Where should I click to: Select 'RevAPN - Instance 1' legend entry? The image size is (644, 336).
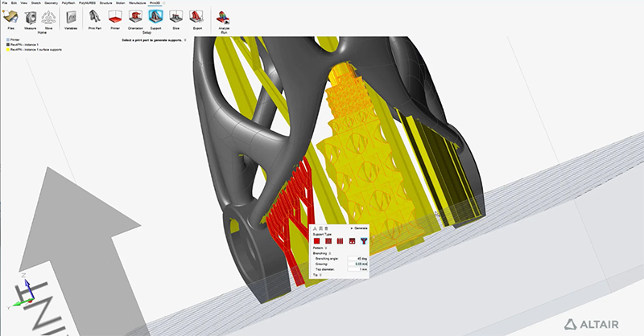point(24,44)
